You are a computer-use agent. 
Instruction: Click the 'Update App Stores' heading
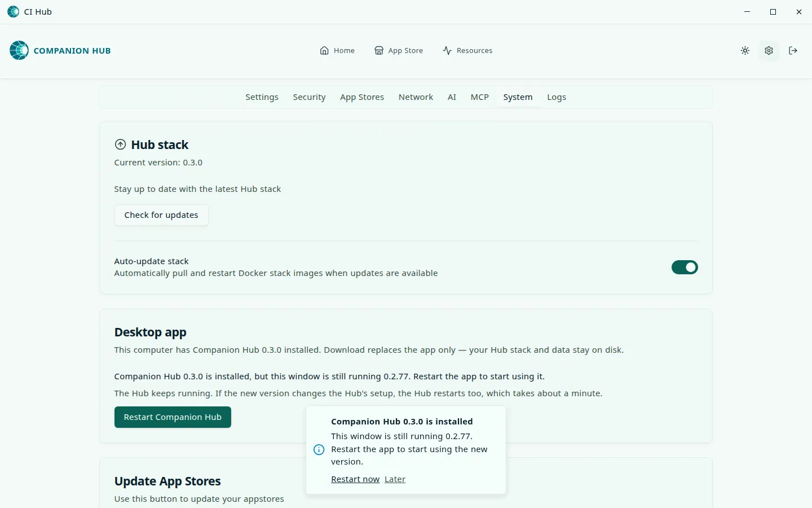click(x=167, y=481)
